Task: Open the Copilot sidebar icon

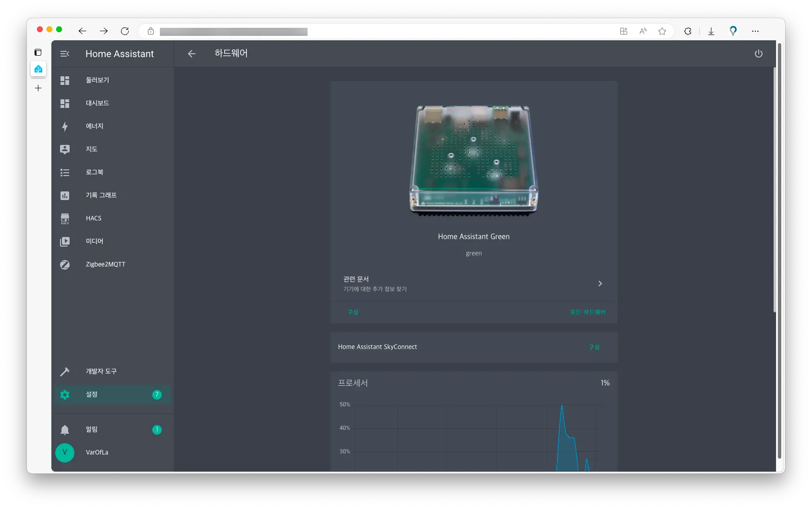Action: [x=733, y=31]
